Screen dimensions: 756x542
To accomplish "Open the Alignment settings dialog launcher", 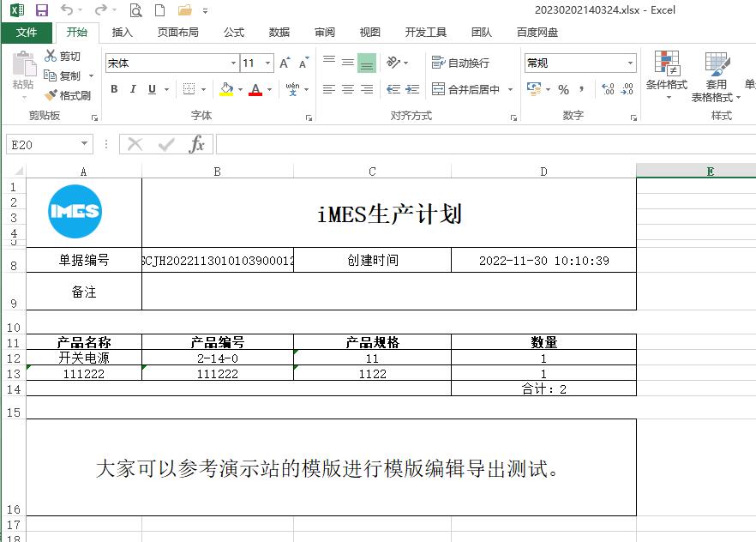I will tap(513, 117).
